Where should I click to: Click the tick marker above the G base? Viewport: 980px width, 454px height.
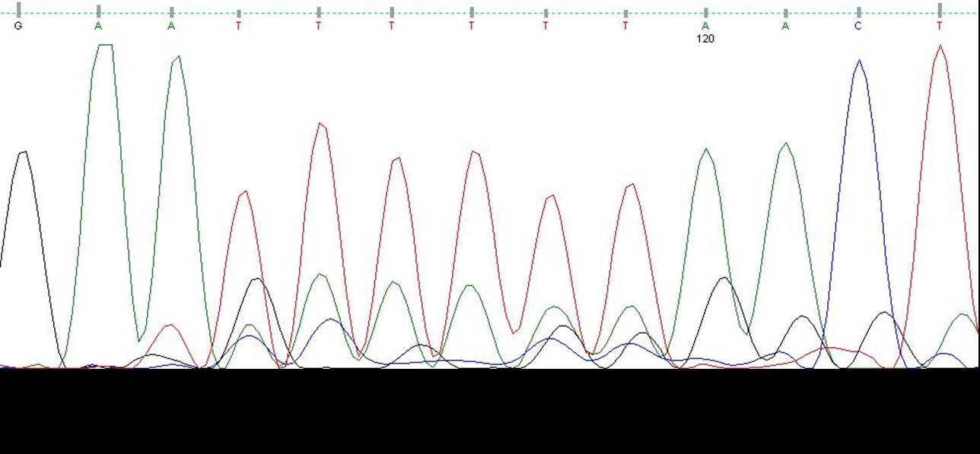click(x=19, y=10)
